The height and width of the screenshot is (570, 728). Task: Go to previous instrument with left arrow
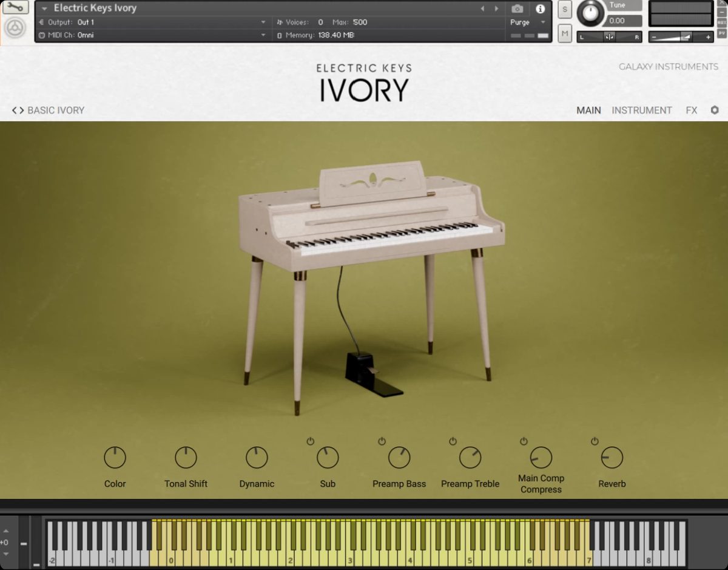(482, 8)
